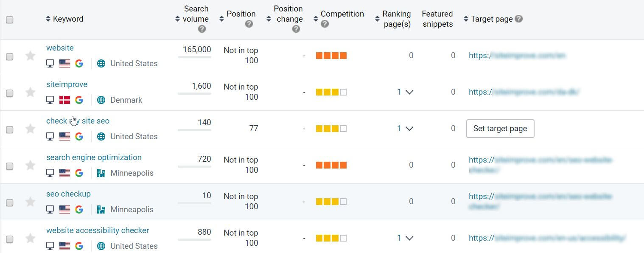Click the Target page help icon
Viewport: 644px width, 253px height.
518,19
